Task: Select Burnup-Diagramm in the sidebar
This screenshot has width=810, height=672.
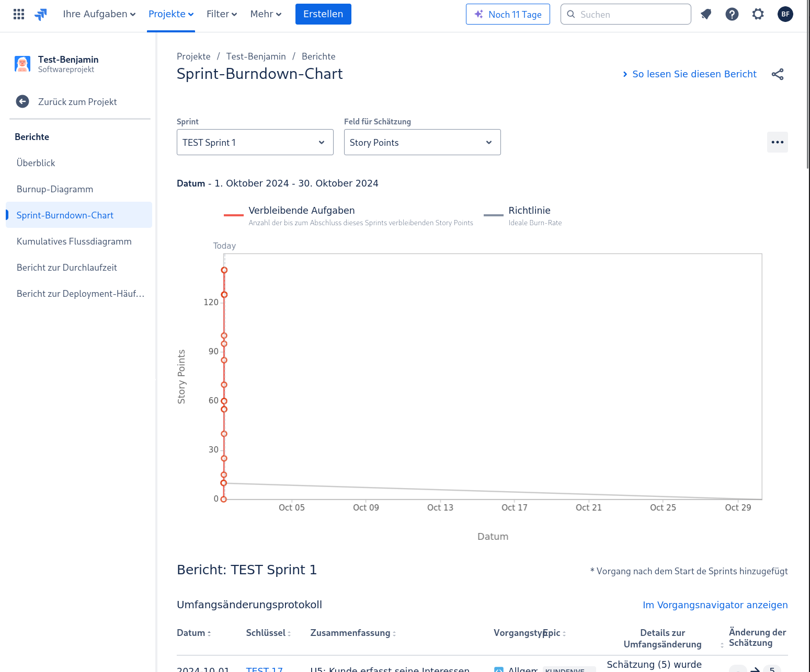Action: tap(55, 189)
